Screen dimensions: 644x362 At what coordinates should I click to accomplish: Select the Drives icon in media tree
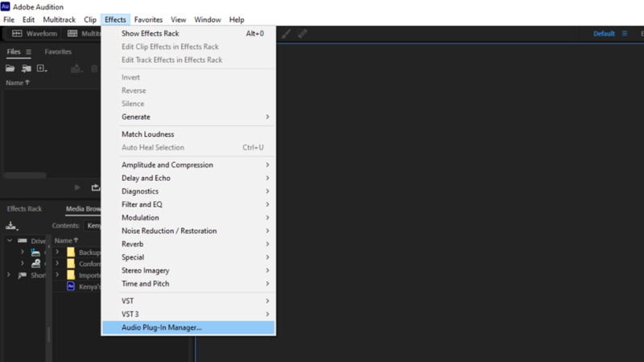23,241
